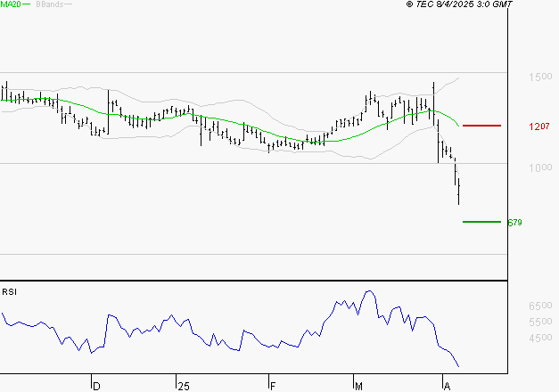This screenshot has width=559, height=392.
Task: Click the MA20 legend label
Action: (12, 4)
